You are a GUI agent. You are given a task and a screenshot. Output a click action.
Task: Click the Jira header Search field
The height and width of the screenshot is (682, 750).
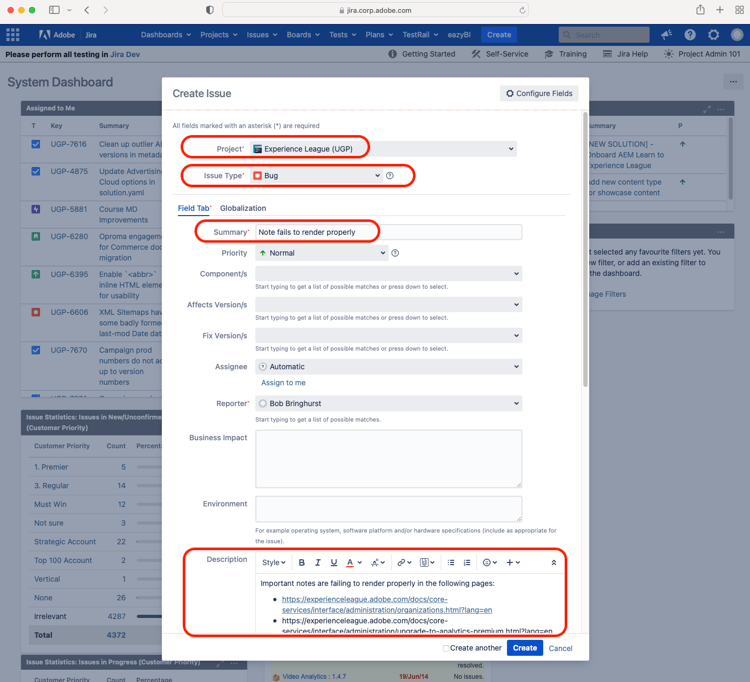coord(604,35)
